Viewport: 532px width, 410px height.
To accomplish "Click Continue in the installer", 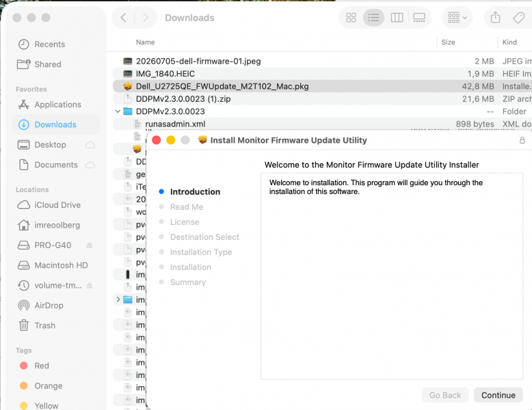I will pyautogui.click(x=498, y=395).
